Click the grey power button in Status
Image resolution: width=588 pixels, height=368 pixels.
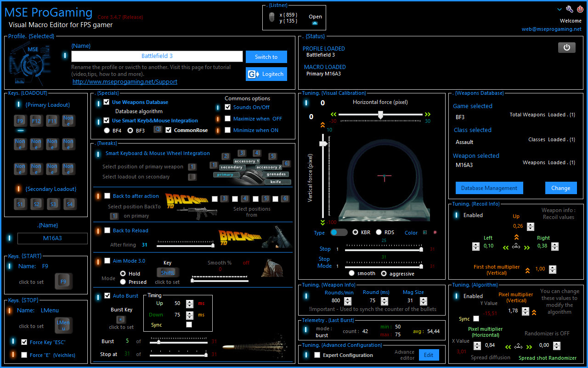coord(567,47)
